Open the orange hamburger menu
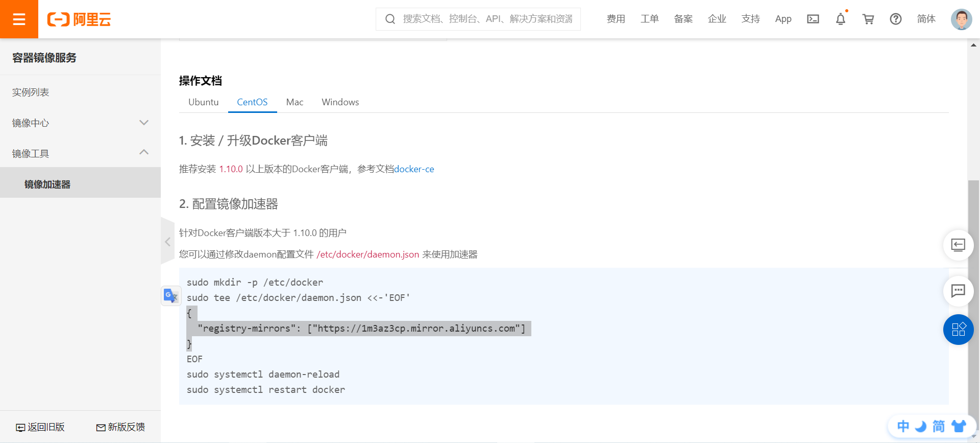The height and width of the screenshot is (443, 980). point(19,19)
